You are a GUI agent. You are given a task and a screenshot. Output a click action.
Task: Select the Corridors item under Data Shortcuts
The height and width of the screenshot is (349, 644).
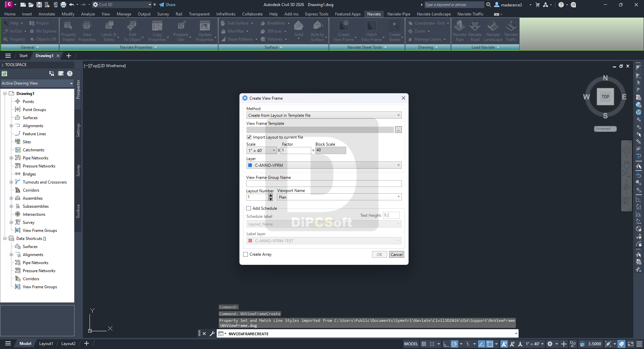click(31, 279)
